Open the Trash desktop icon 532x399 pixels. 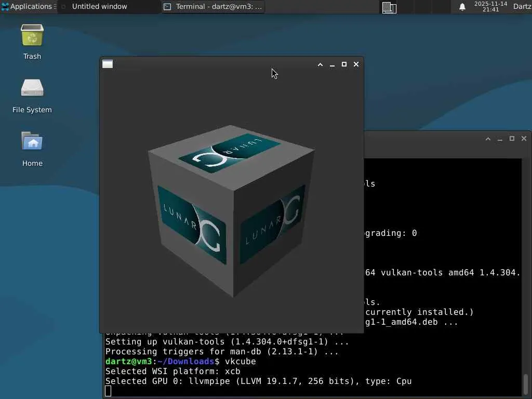pos(32,42)
